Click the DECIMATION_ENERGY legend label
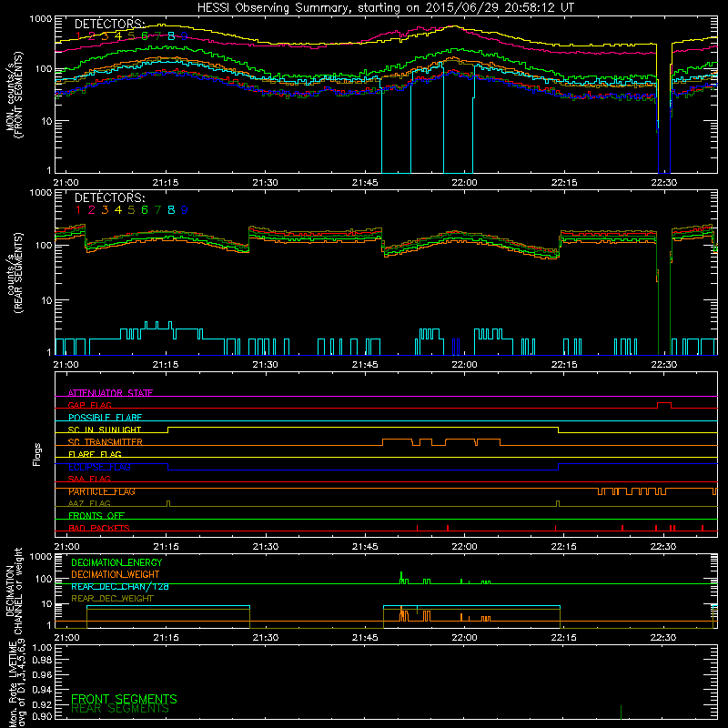Image resolution: width=728 pixels, height=728 pixels. pyautogui.click(x=116, y=562)
